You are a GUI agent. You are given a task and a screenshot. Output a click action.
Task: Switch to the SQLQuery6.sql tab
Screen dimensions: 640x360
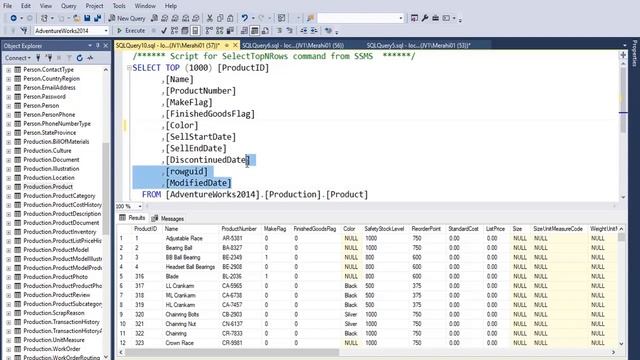pos(293,45)
